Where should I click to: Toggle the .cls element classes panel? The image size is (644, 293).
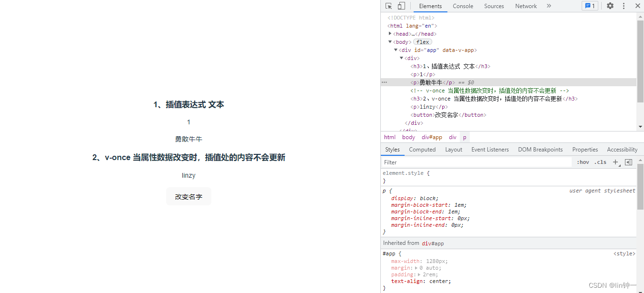pos(600,162)
